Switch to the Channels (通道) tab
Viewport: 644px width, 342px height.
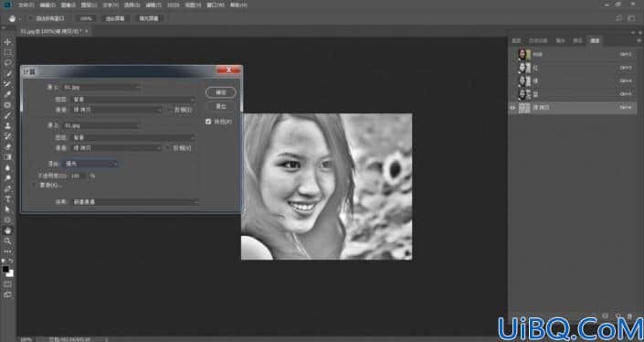(595, 41)
